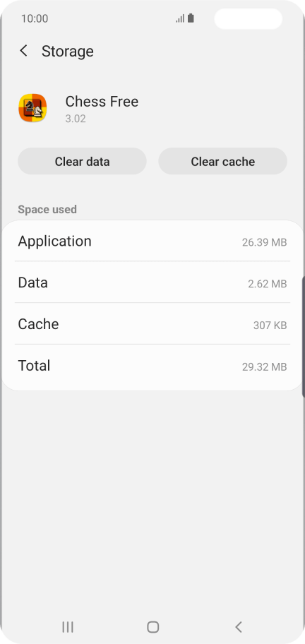Tap the back chevron in navigation bar
Screen dimensions: 305x644
(239, 627)
